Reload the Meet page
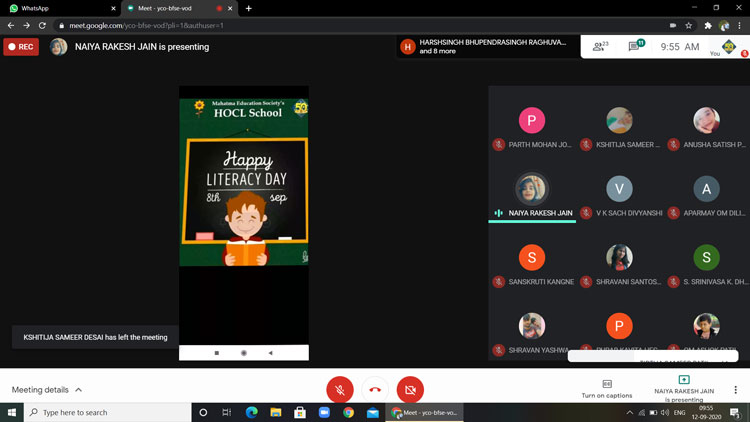750x422 pixels. point(42,25)
